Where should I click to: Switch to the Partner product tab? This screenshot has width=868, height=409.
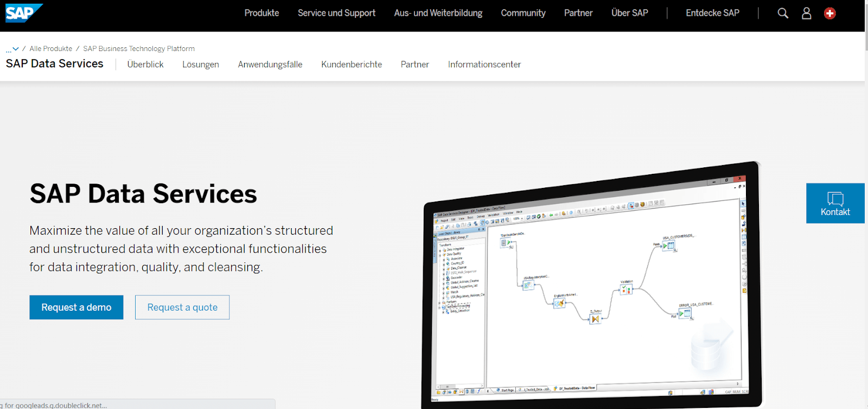tap(415, 65)
